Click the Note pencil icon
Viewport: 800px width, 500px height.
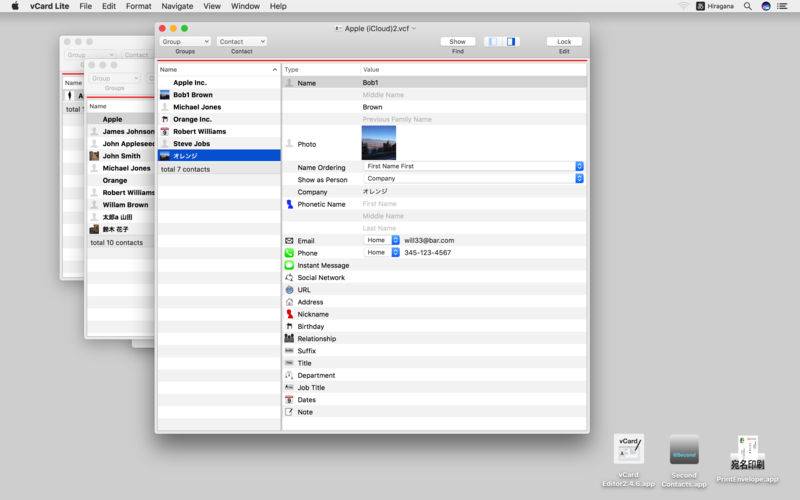coord(289,412)
